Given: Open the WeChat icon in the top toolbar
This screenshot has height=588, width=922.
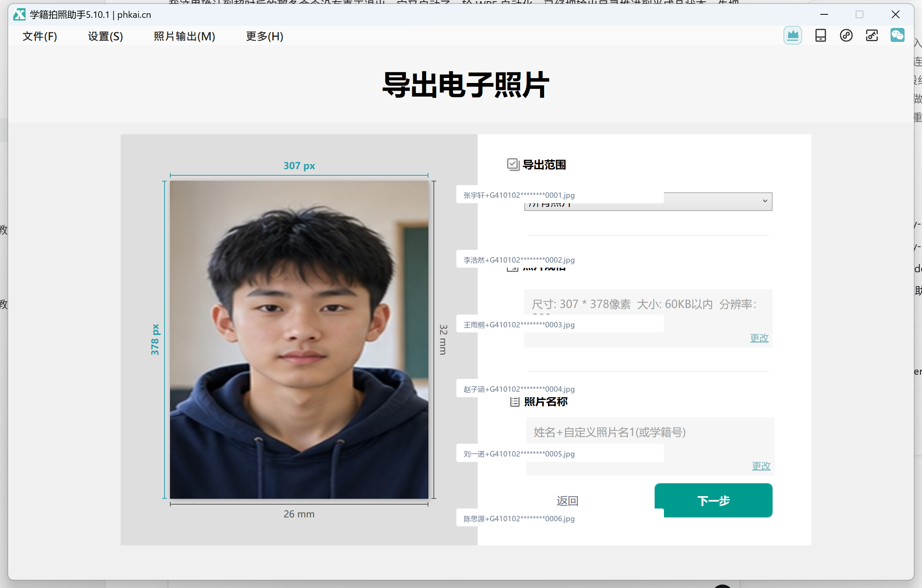Looking at the screenshot, I should pos(897,36).
